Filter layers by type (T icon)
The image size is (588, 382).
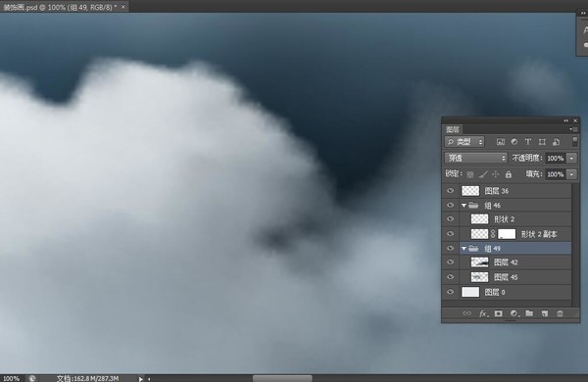(528, 142)
